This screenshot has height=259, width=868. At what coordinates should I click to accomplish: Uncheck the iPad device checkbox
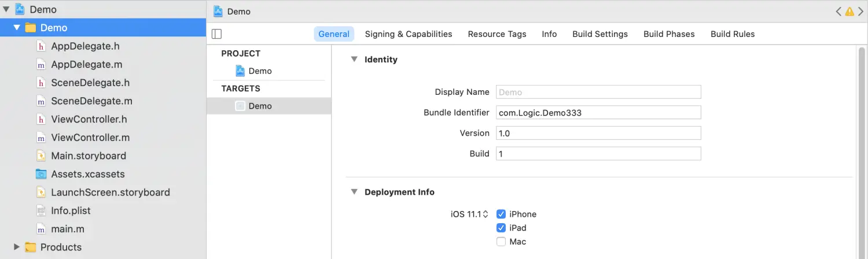pos(501,228)
